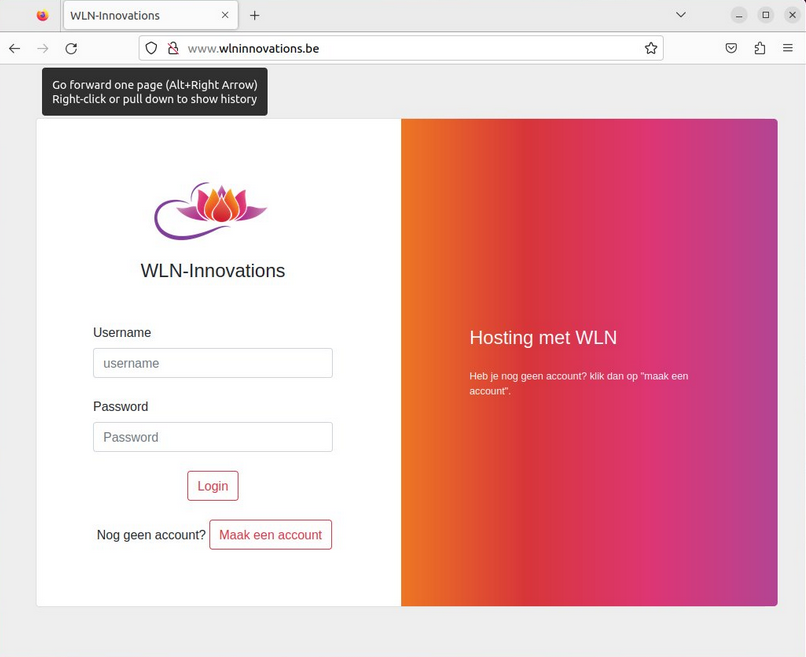Open the Firefox application menu
The image size is (806, 657).
coord(787,48)
